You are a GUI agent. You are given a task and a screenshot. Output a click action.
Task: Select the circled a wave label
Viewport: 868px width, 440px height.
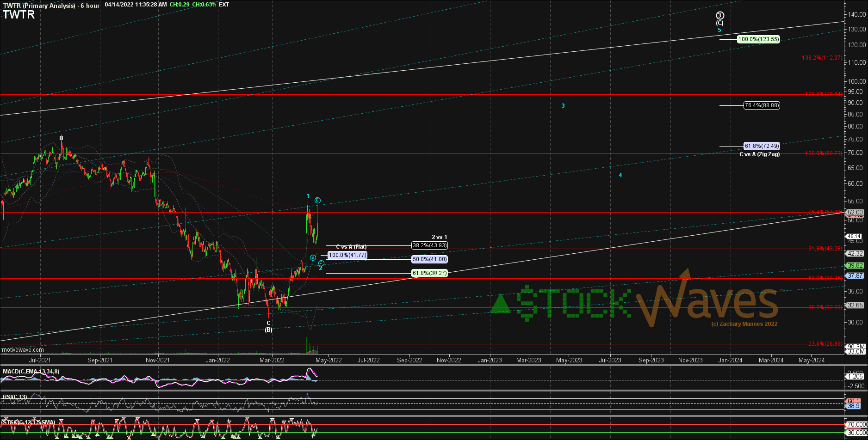(x=313, y=257)
